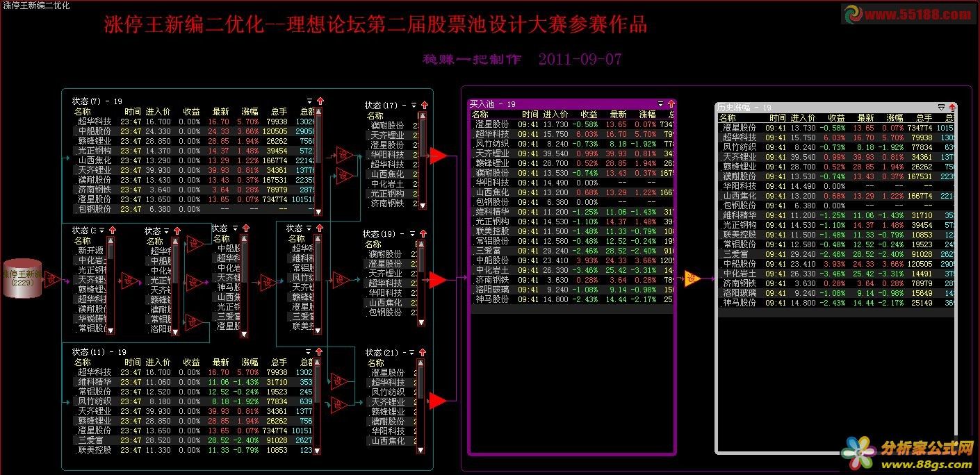
Task: Open lower 设 triangle feeding 状态(17)
Action: coord(343,176)
